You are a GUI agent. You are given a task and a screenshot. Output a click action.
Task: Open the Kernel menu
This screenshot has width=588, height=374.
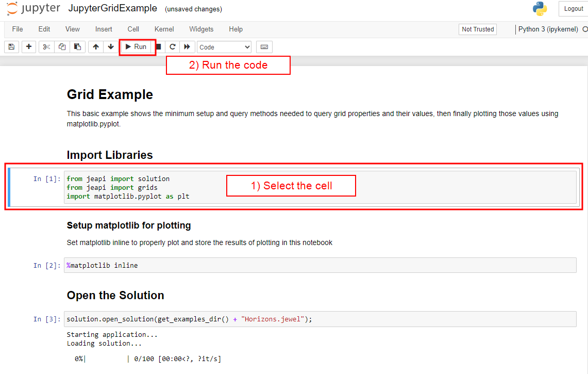point(164,29)
